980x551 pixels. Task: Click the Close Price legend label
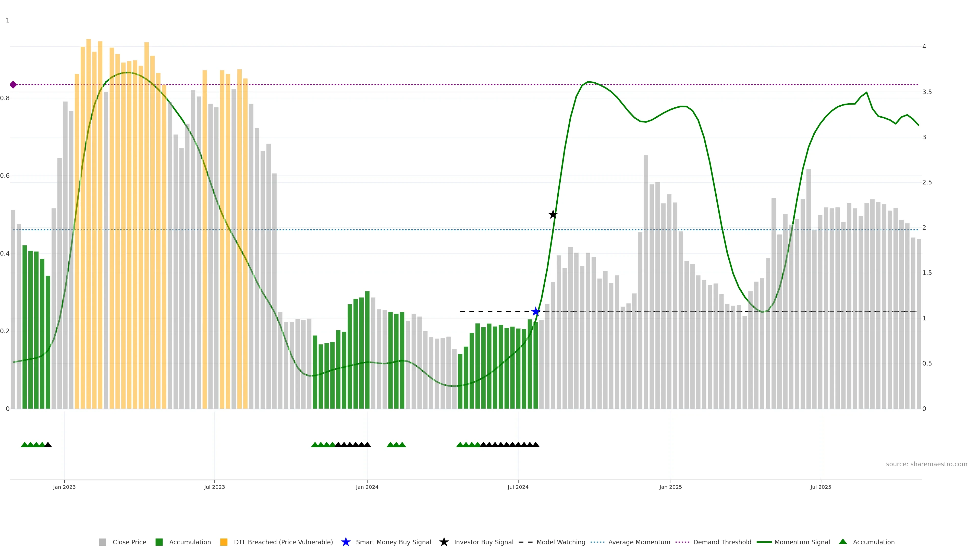point(129,542)
